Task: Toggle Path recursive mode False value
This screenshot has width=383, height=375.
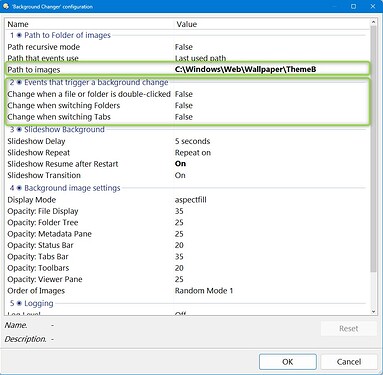Action: [184, 47]
